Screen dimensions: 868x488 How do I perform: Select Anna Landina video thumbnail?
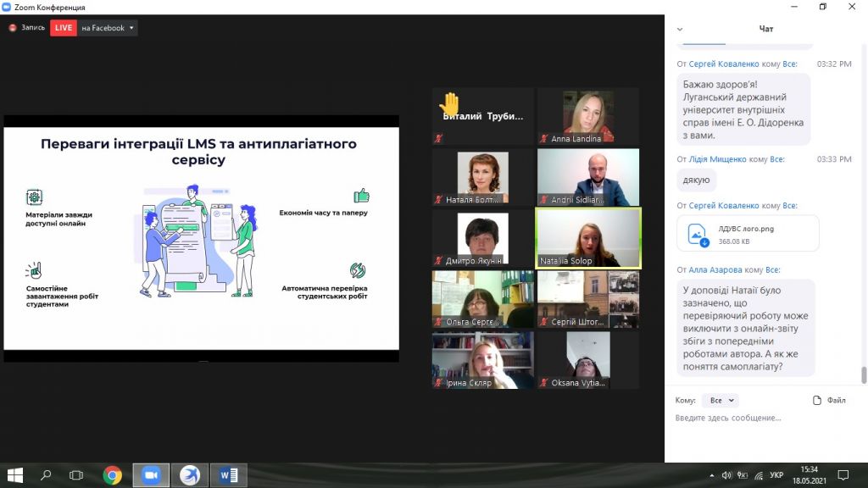pos(588,117)
